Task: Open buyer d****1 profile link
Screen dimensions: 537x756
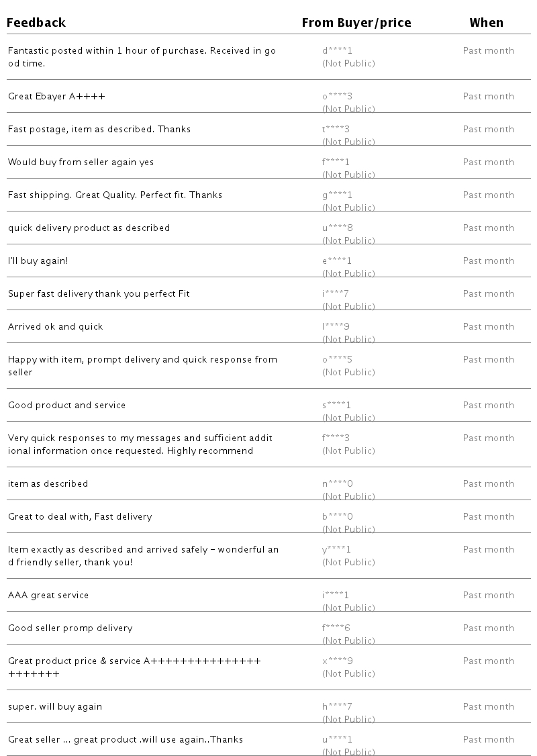Action: click(337, 50)
